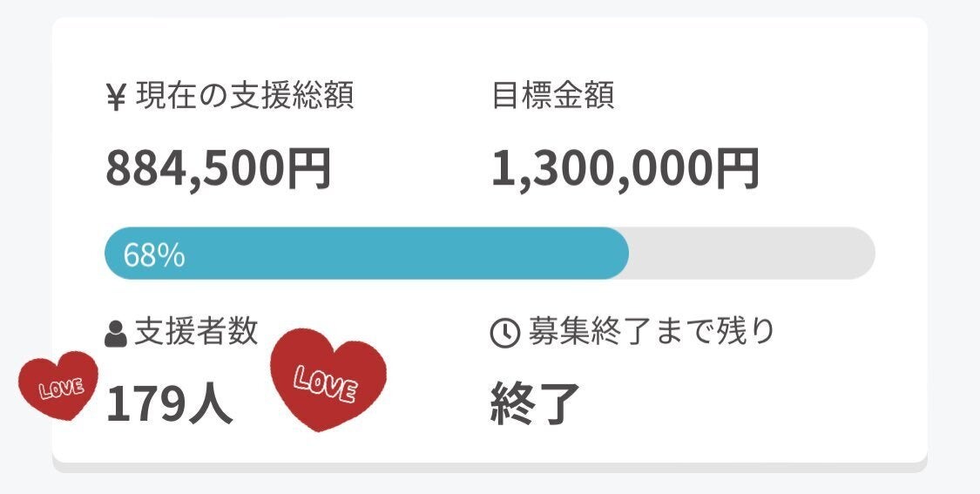Image resolution: width=980 pixels, height=494 pixels.
Task: Click the blue filled part of progress bar
Action: [x=392, y=254]
